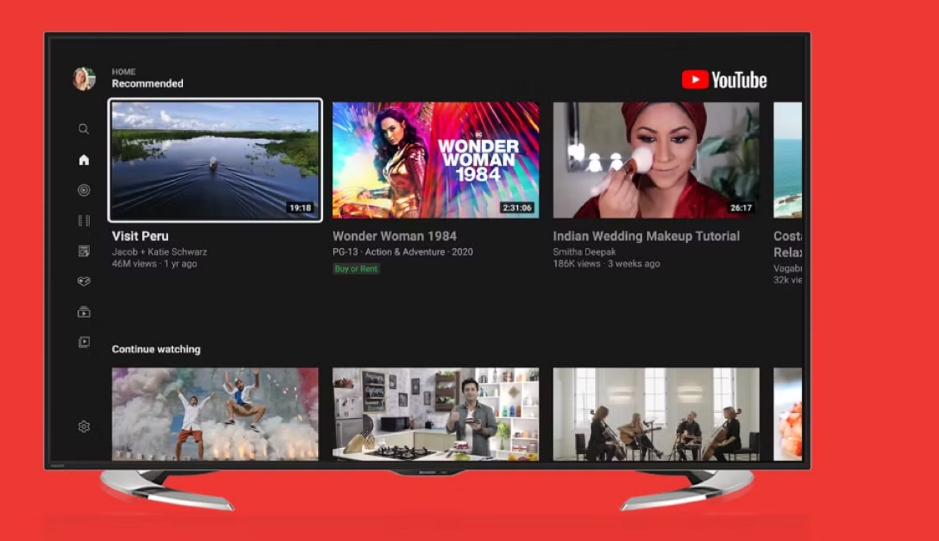Viewport: 939px width, 541px height.
Task: Open the newspaper icon in sidebar
Action: click(84, 251)
